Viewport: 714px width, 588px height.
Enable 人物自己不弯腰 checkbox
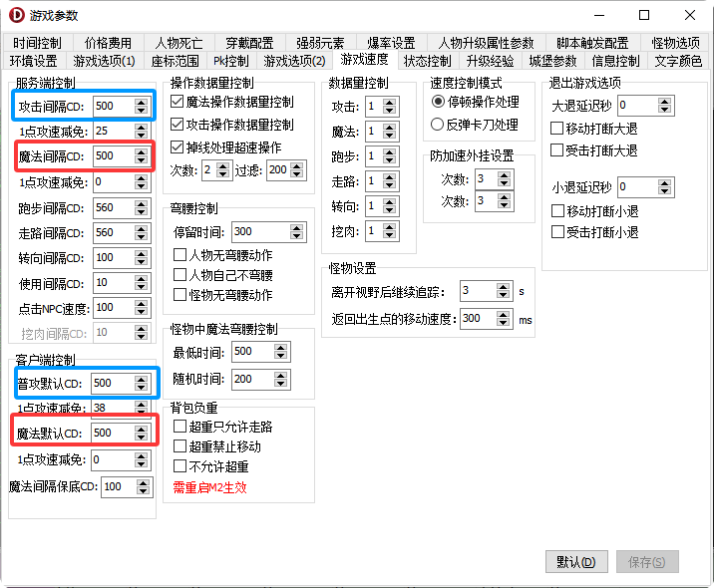coord(222,275)
